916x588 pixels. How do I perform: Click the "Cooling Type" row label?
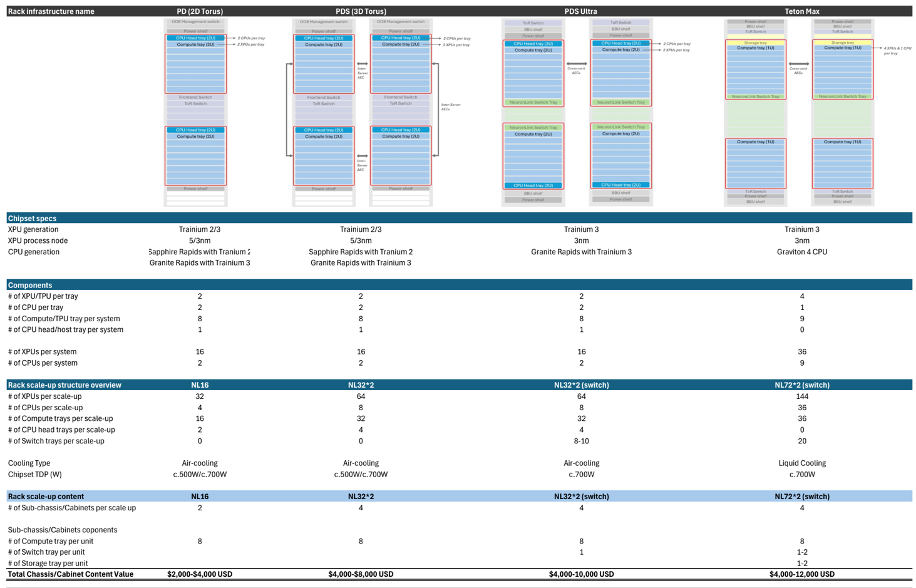click(x=29, y=463)
